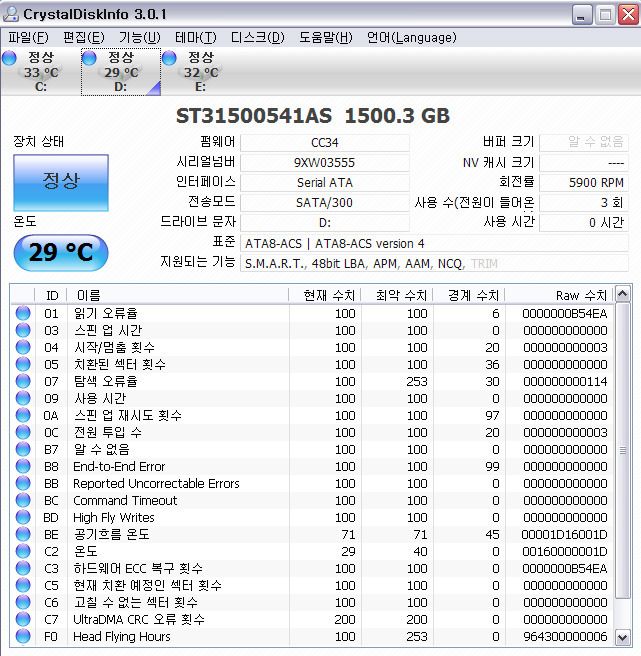Click the status orb for attribute 04

click(23, 347)
